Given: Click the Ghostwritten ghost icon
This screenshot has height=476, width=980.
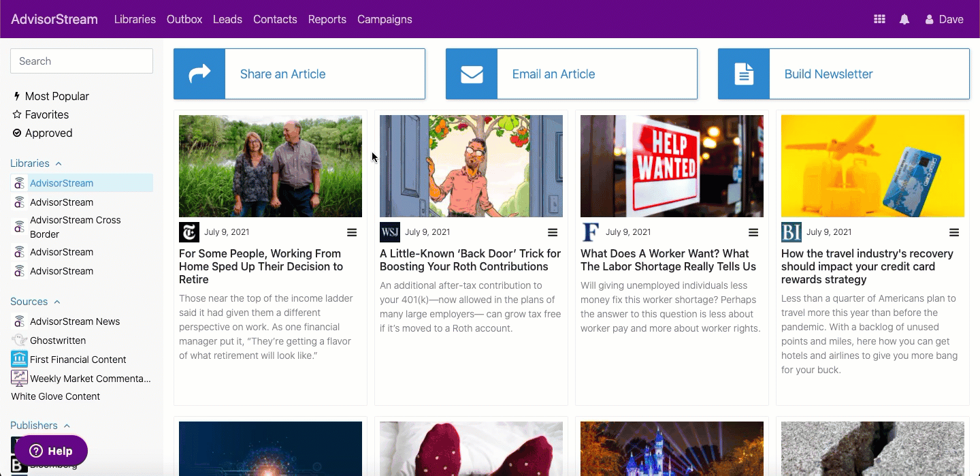Looking at the screenshot, I should 19,340.
